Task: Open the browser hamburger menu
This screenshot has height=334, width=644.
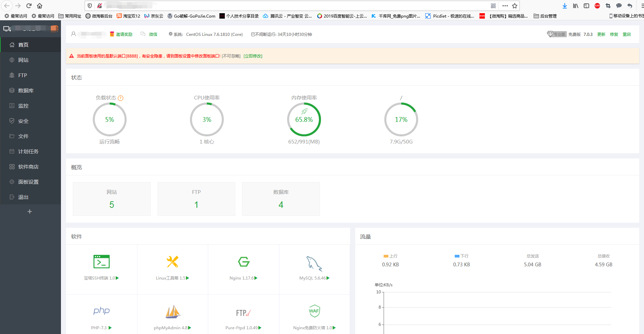Action: 642,6
